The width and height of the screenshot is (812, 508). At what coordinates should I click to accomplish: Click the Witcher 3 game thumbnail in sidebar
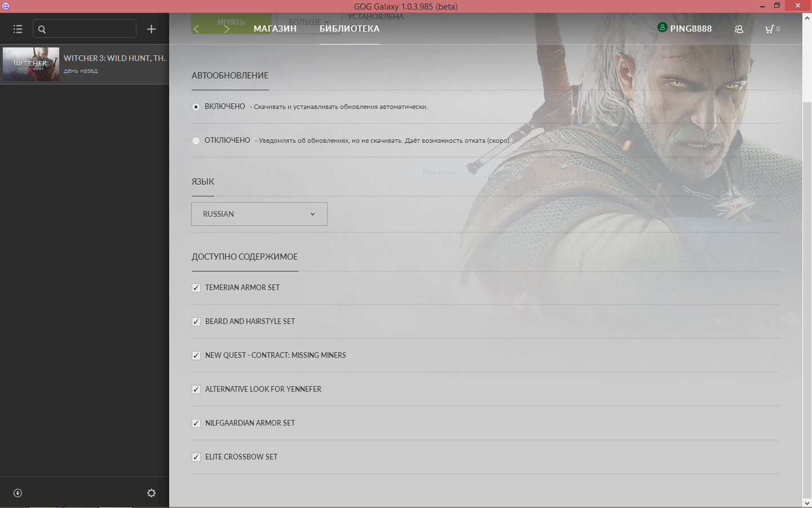click(x=31, y=64)
